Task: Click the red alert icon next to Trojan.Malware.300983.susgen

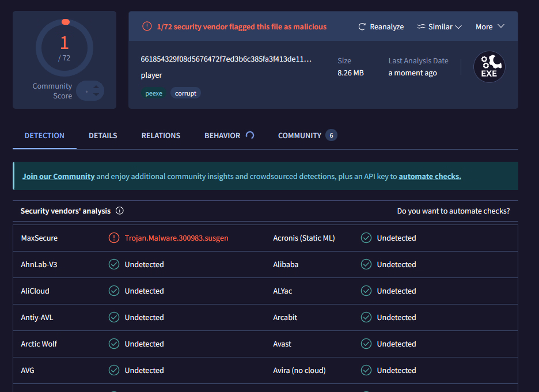Action: pyautogui.click(x=114, y=238)
